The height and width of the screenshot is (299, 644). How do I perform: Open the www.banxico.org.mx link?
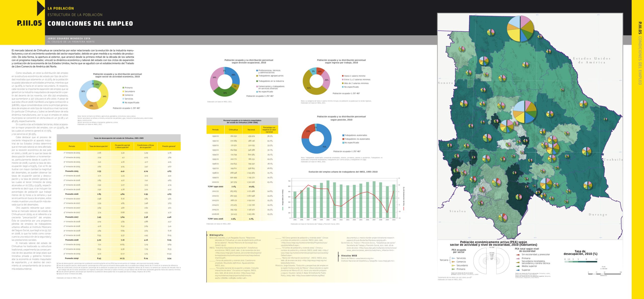click(x=364, y=258)
